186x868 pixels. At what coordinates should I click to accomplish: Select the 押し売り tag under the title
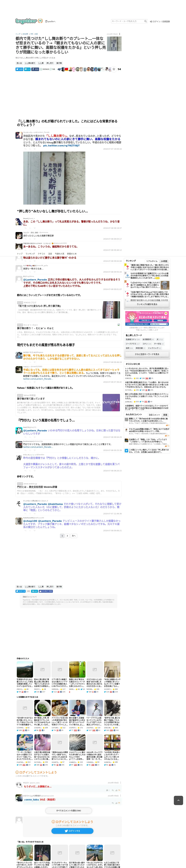click(x=50, y=63)
